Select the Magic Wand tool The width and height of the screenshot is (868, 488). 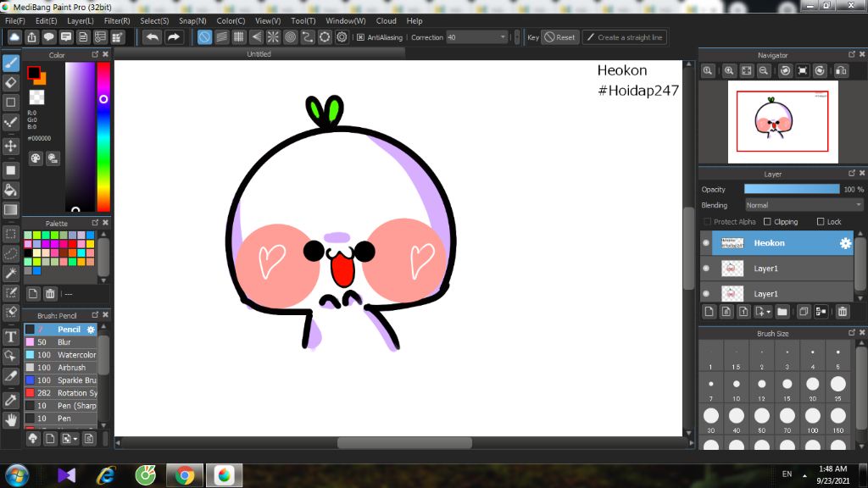[10, 273]
